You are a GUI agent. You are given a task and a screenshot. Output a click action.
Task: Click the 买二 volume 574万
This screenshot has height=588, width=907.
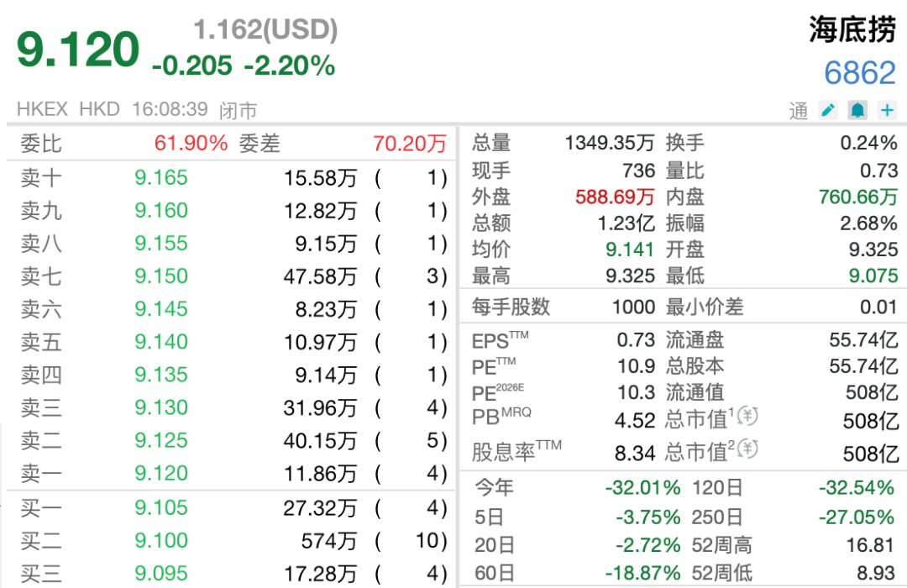328,541
